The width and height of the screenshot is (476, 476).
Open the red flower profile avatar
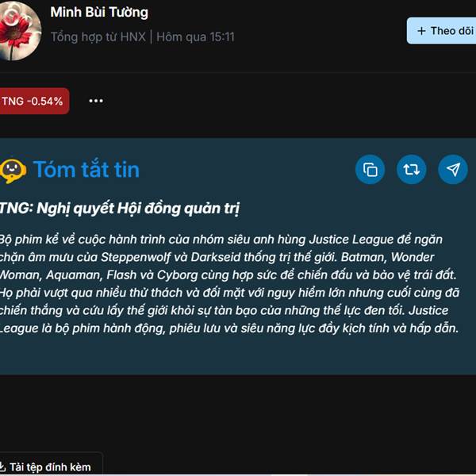point(19,31)
